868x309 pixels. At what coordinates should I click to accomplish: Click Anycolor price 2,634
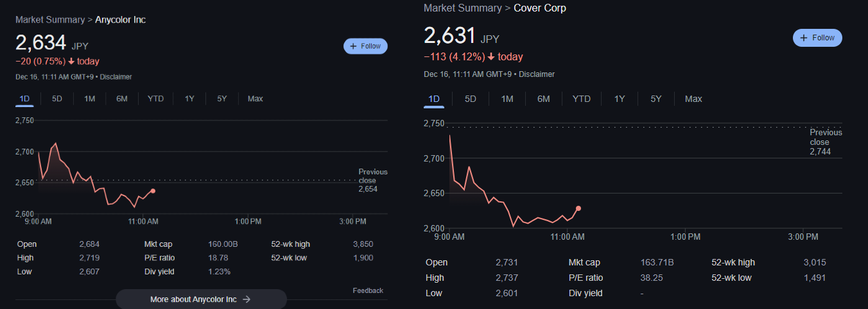pyautogui.click(x=41, y=43)
